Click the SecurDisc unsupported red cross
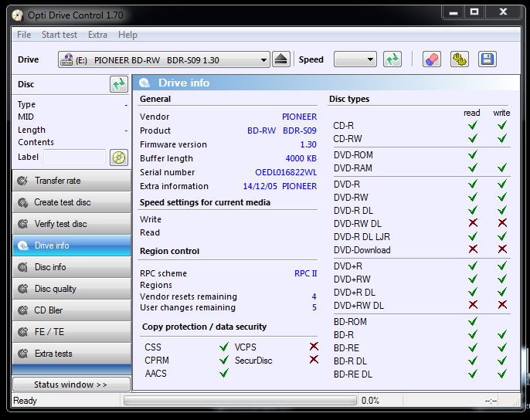530x420 pixels. point(314,360)
